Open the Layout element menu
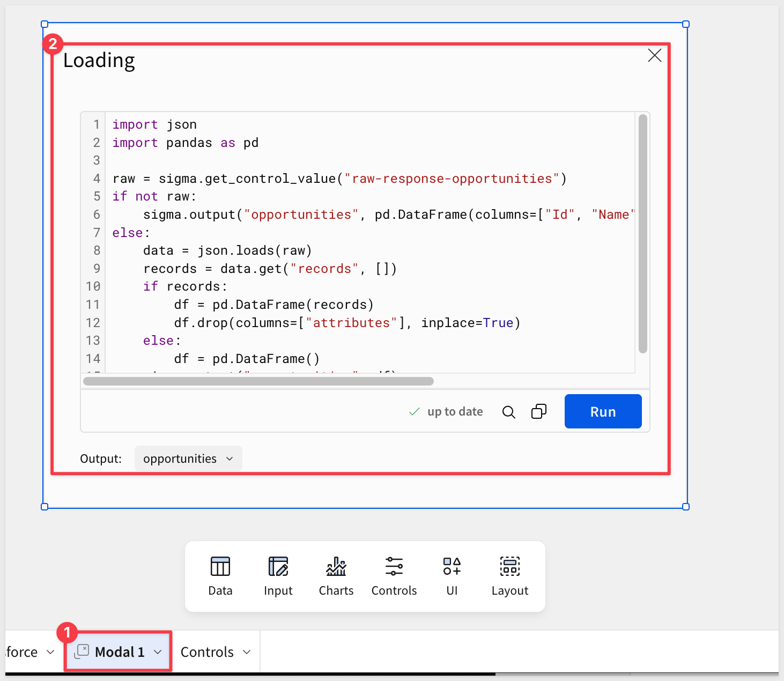Image resolution: width=784 pixels, height=681 pixels. [x=509, y=576]
